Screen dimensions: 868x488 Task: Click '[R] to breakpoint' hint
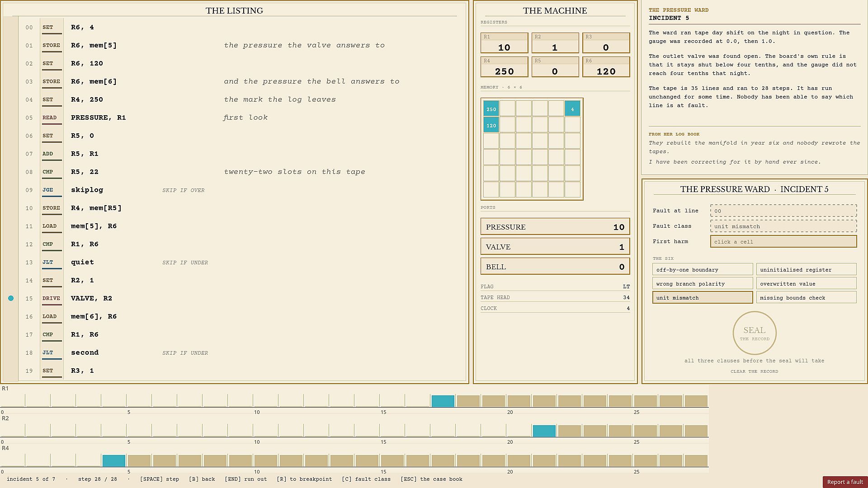pos(304,479)
